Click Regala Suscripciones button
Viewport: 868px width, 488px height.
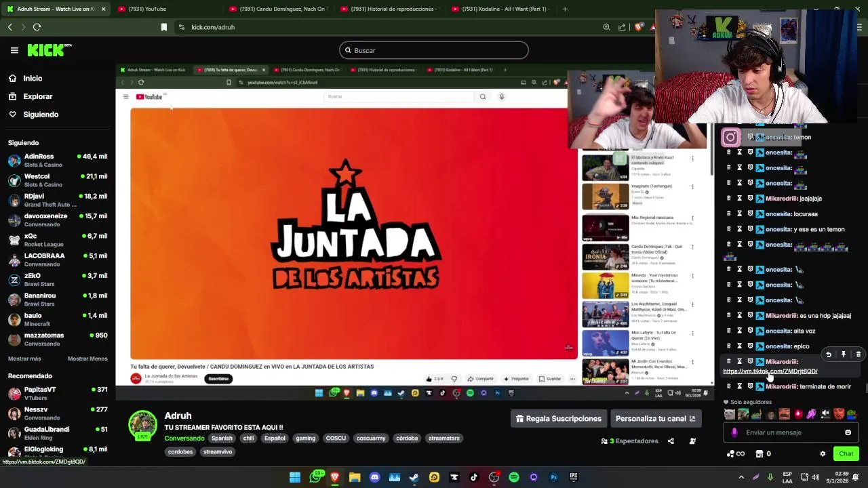click(559, 419)
